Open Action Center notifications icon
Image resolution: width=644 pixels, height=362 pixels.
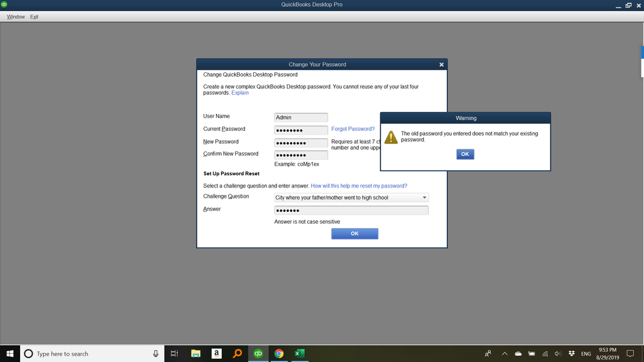[x=630, y=354]
